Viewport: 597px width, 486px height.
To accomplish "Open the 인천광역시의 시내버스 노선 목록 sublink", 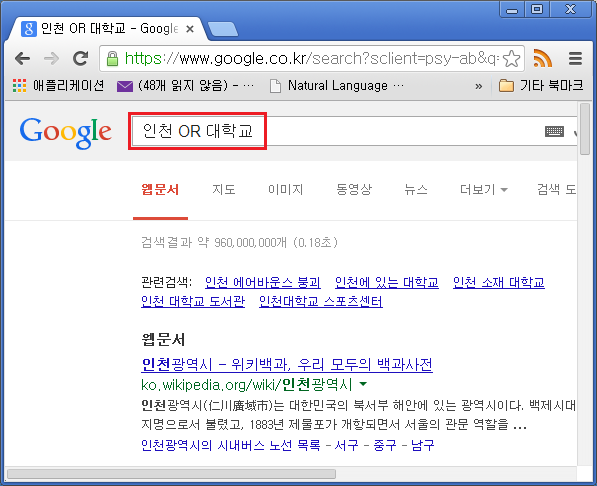I will [230, 445].
